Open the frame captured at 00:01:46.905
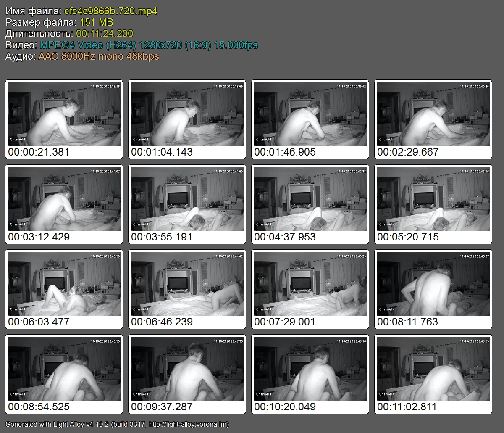Screen dimensions: 504x433 310,114
